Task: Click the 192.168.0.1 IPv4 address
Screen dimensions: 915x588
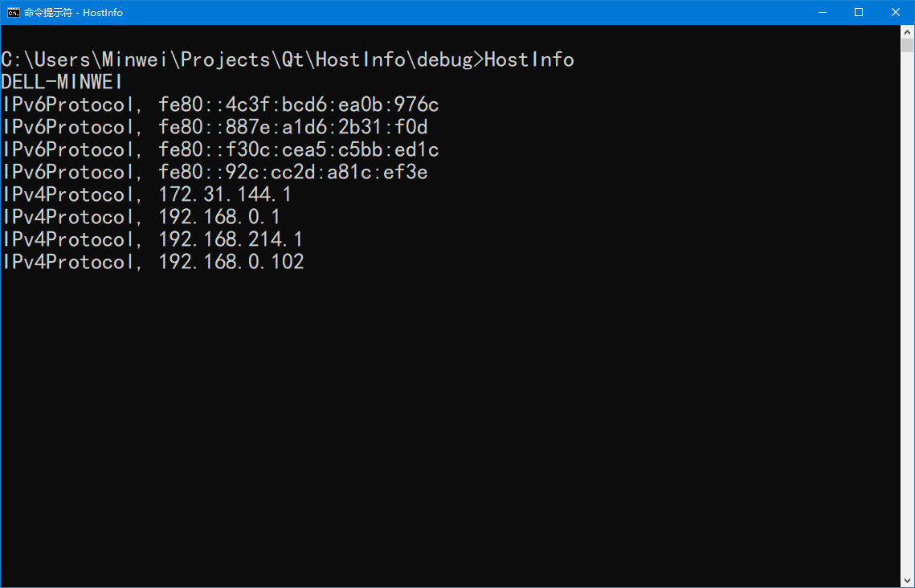Action: coord(219,217)
